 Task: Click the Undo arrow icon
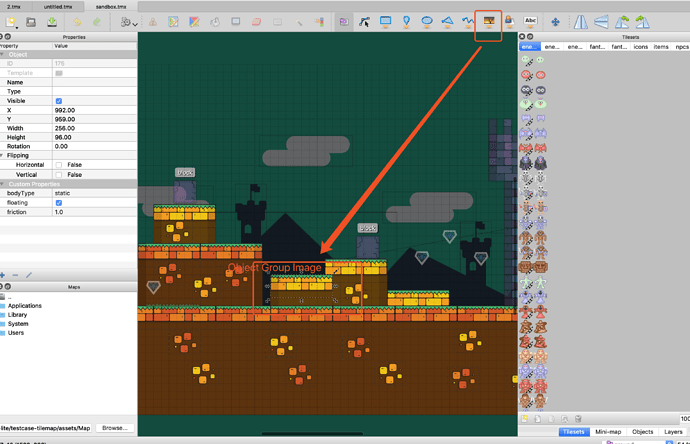pyautogui.click(x=77, y=22)
